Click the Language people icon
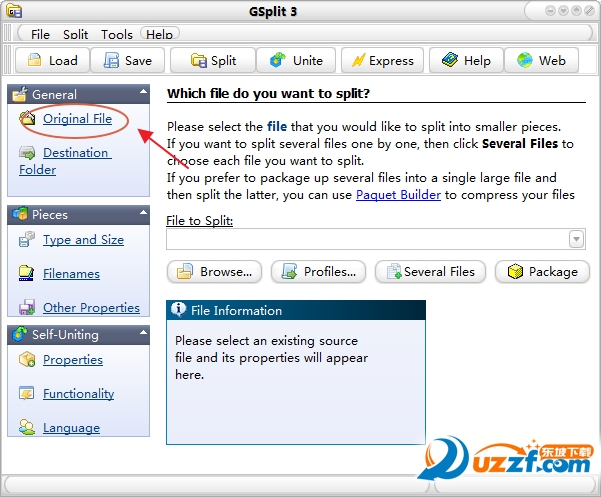The width and height of the screenshot is (601, 497). 27,427
